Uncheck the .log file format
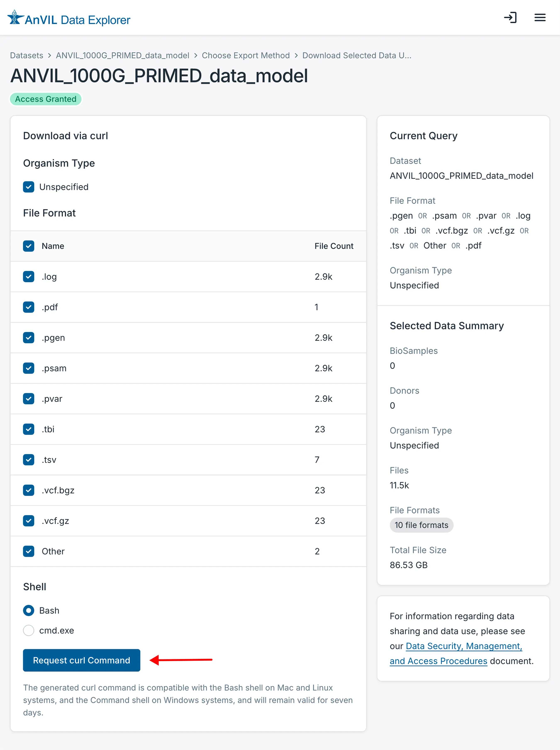This screenshot has height=750, width=560. coord(29,276)
